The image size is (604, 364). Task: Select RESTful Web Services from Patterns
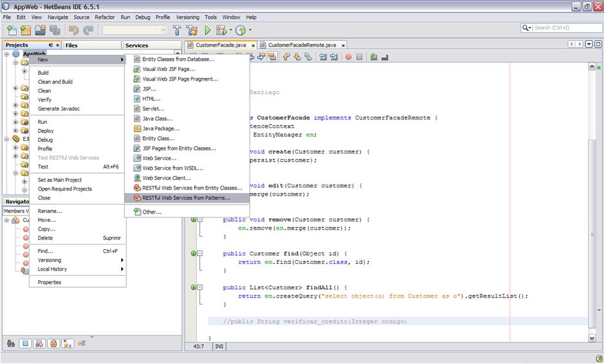[x=186, y=197]
